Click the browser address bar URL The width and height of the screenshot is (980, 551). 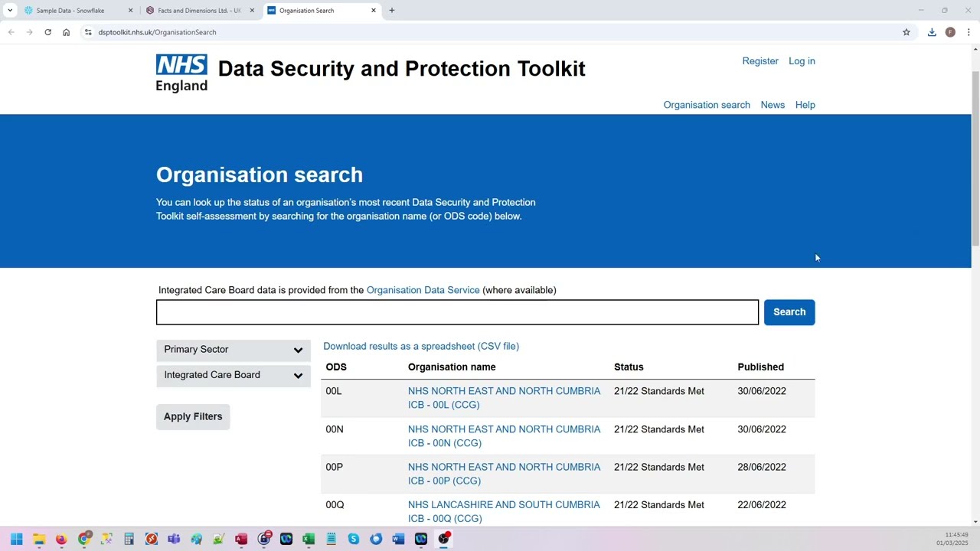(157, 32)
